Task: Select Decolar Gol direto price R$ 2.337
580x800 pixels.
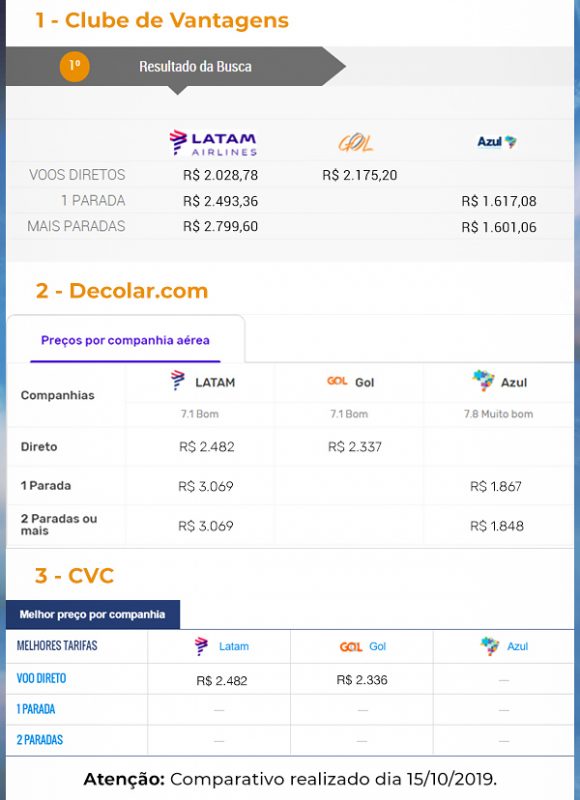Action: tap(355, 447)
